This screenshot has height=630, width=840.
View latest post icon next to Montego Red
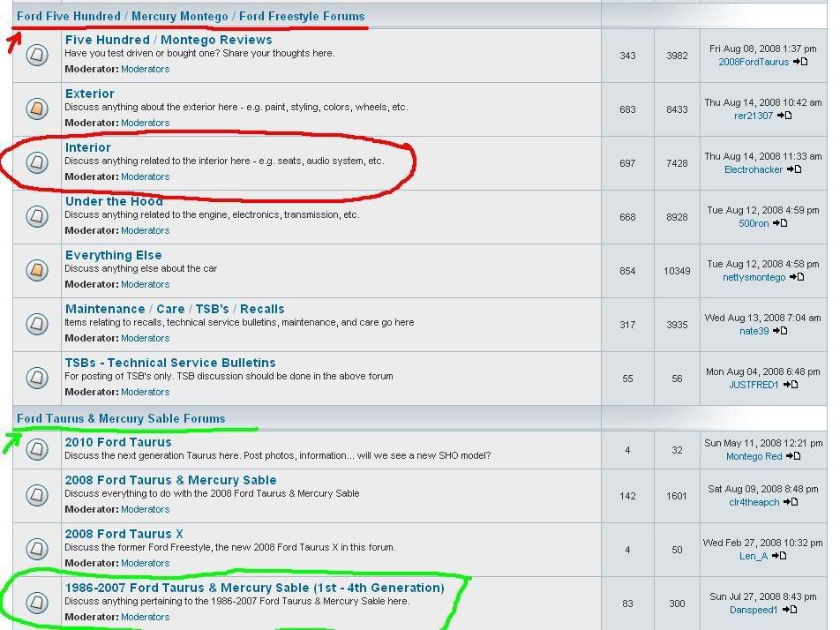(793, 456)
